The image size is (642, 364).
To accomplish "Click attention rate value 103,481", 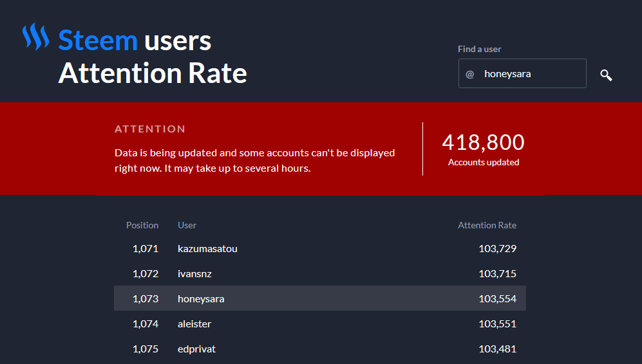I will click(497, 349).
